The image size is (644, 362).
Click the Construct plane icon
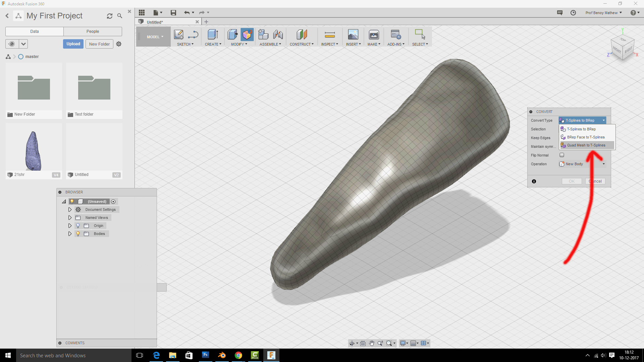(x=302, y=35)
